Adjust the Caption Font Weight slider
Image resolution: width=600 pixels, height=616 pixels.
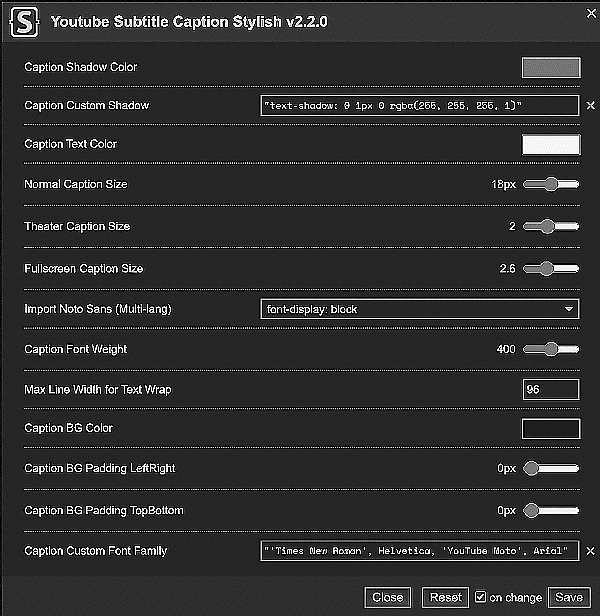tap(551, 349)
